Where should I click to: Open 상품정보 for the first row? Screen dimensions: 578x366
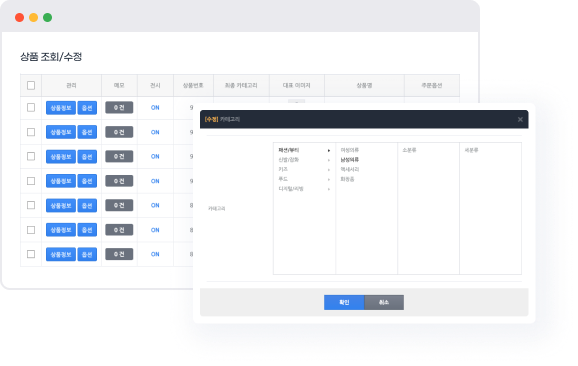coord(61,108)
